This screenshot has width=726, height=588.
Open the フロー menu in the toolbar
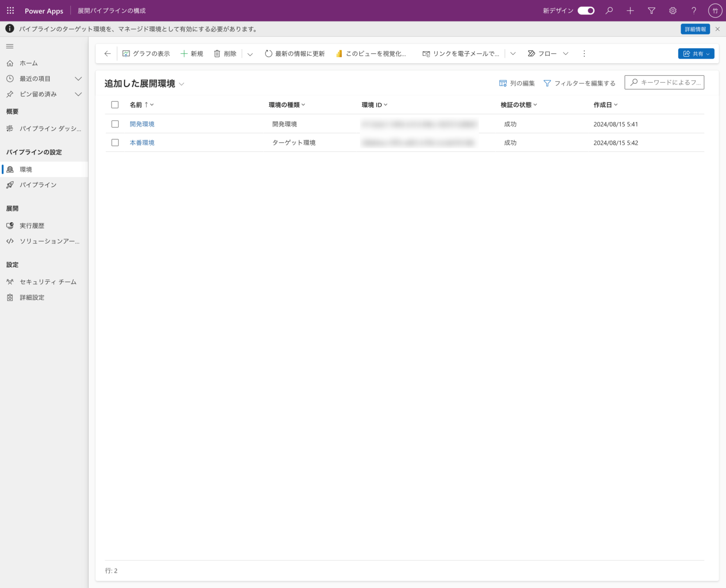547,53
